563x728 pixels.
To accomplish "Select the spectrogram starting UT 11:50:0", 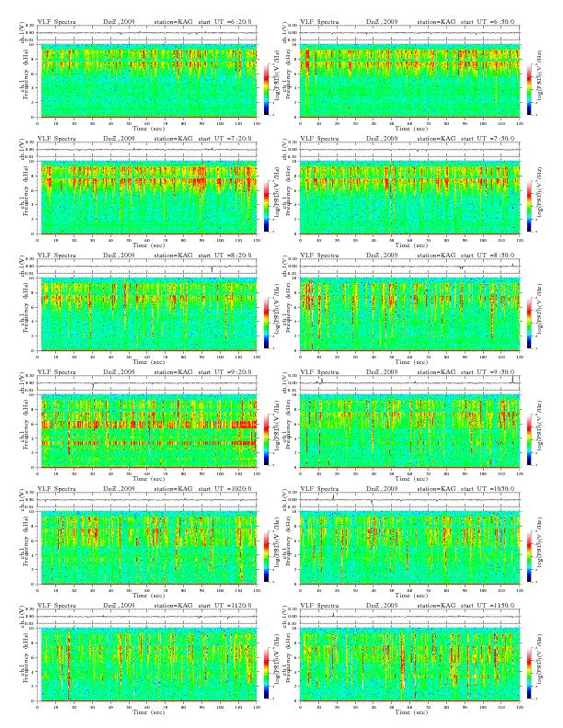I will [x=409, y=665].
